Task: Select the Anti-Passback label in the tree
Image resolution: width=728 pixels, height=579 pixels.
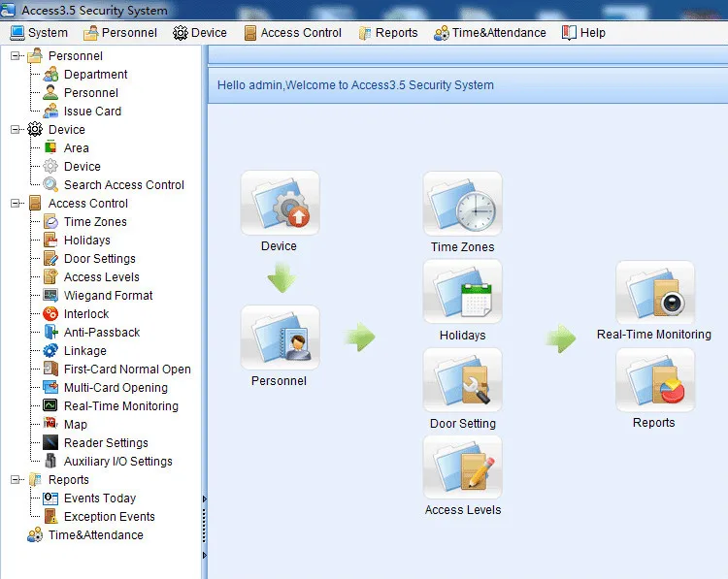Action: [x=102, y=333]
